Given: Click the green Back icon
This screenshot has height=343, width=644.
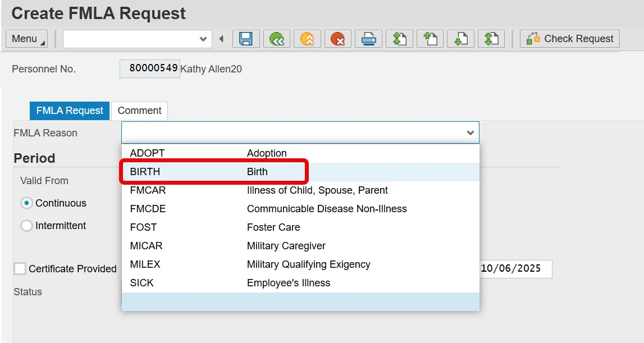Looking at the screenshot, I should 277,39.
